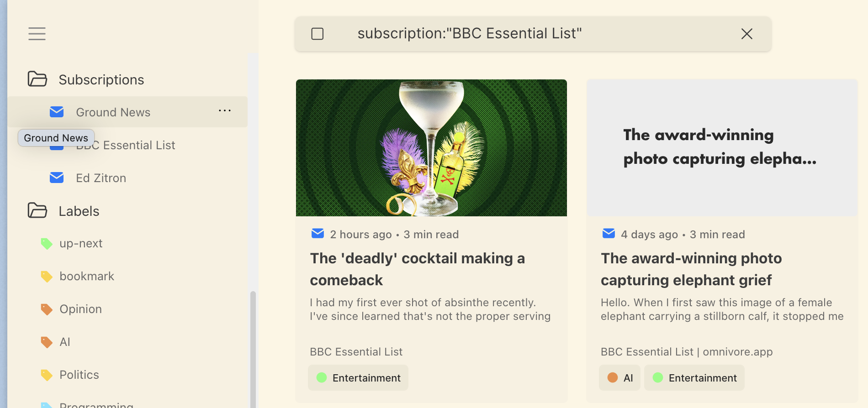Click the Opinion orange tag icon
Image resolution: width=868 pixels, height=408 pixels.
[47, 309]
